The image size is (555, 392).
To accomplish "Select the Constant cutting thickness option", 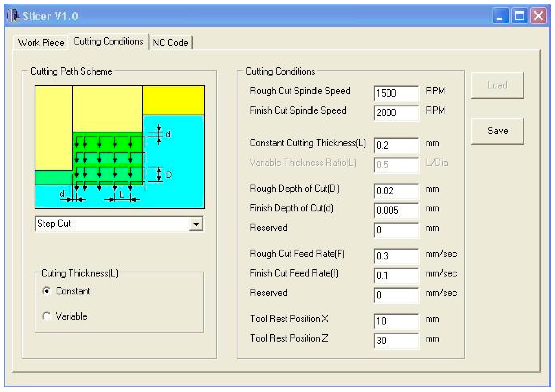I will pyautogui.click(x=47, y=291).
